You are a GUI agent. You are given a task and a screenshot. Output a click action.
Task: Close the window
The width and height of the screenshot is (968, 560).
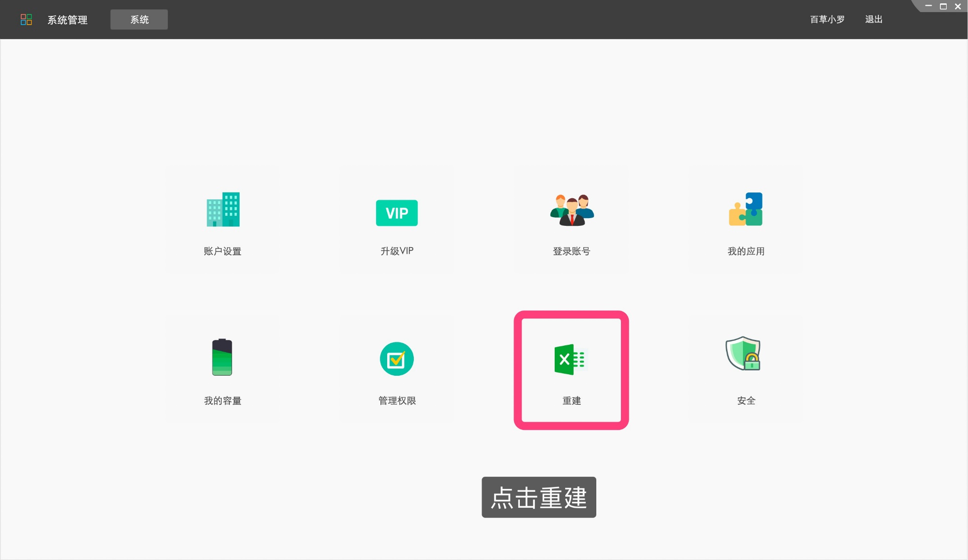958,6
